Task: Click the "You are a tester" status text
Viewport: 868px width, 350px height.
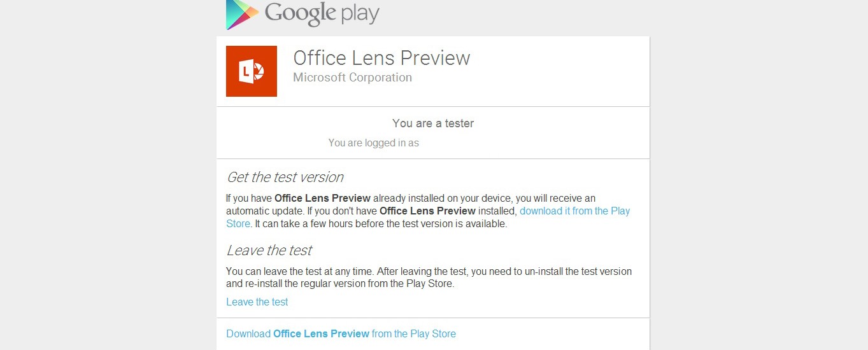Action: coord(433,123)
